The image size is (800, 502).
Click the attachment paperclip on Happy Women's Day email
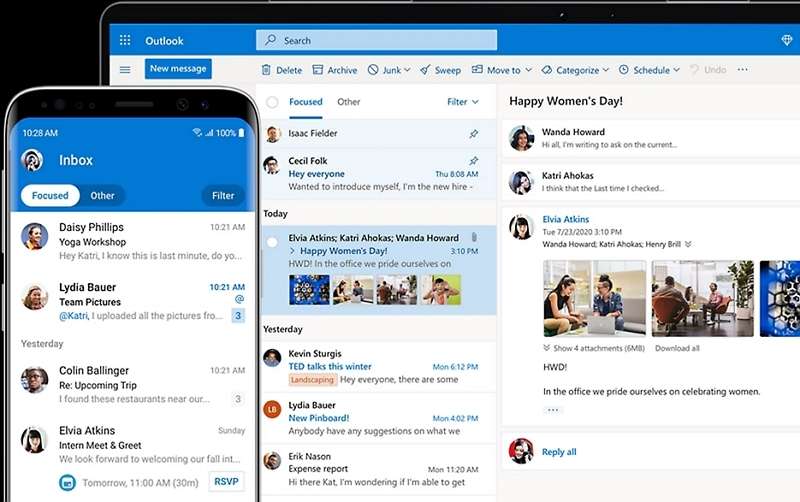474,237
